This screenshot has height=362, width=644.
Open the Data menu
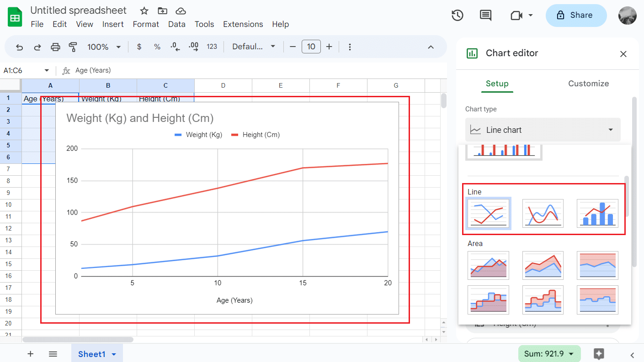[177, 24]
